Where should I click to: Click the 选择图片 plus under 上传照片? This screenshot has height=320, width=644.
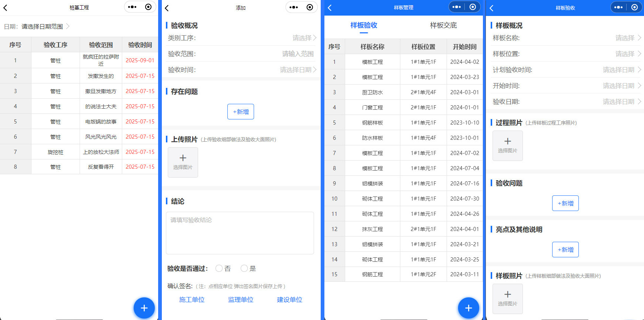point(183,162)
